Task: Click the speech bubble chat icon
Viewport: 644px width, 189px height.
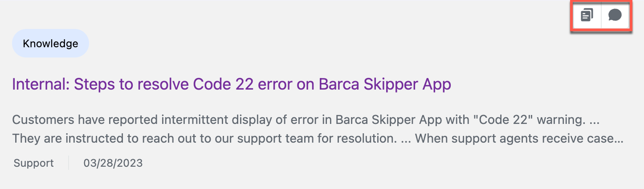Action: click(x=615, y=16)
